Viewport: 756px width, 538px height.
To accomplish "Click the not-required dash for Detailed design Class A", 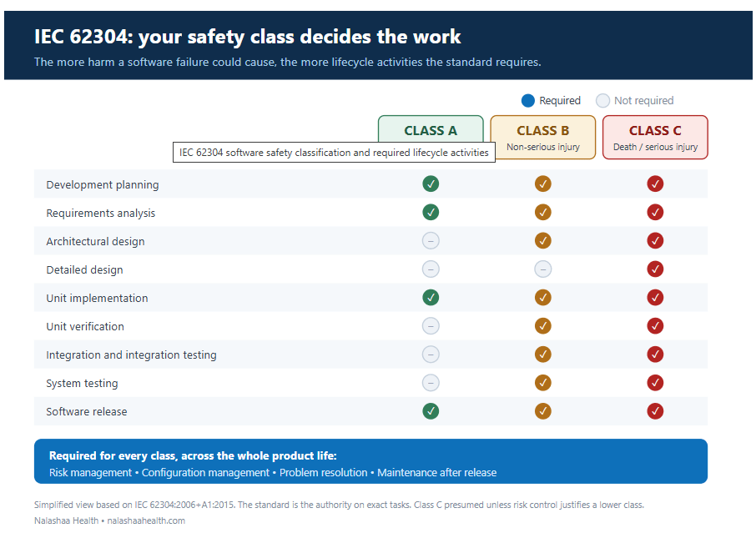I will point(431,269).
